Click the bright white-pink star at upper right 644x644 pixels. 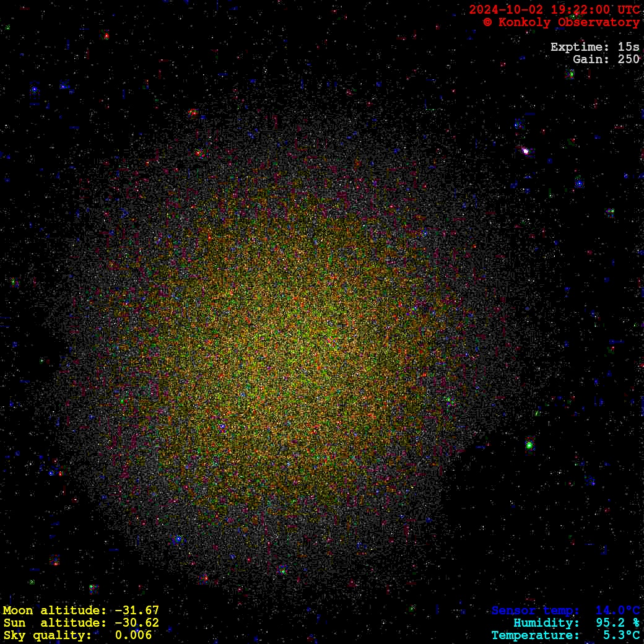(526, 150)
